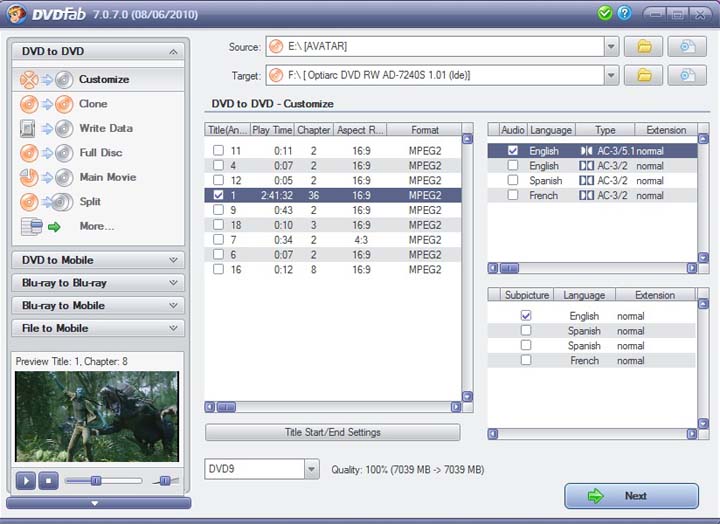720x524 pixels.
Task: Open the DVD9 output size dropdown
Action: pyautogui.click(x=310, y=470)
